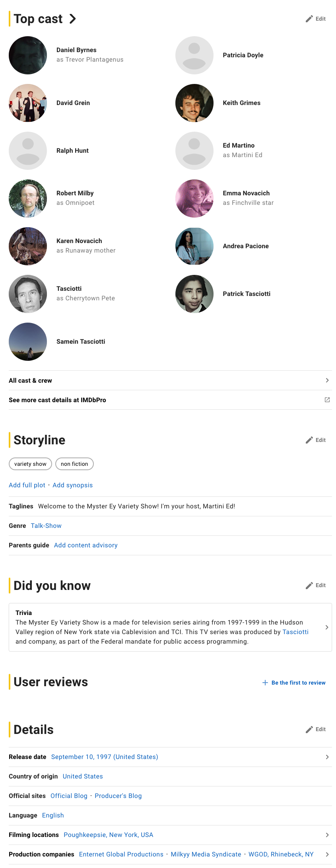The image size is (336, 868).
Task: Select the non fiction keyword chip
Action: tap(74, 464)
